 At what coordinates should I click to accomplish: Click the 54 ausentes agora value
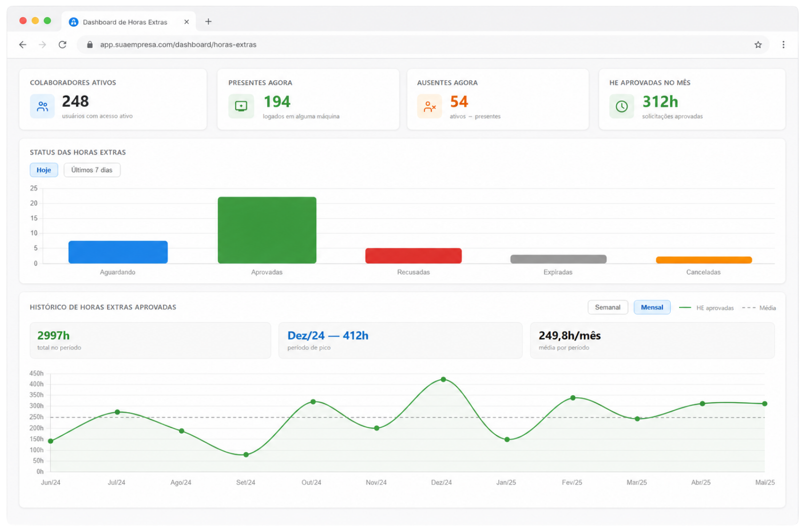click(x=459, y=102)
